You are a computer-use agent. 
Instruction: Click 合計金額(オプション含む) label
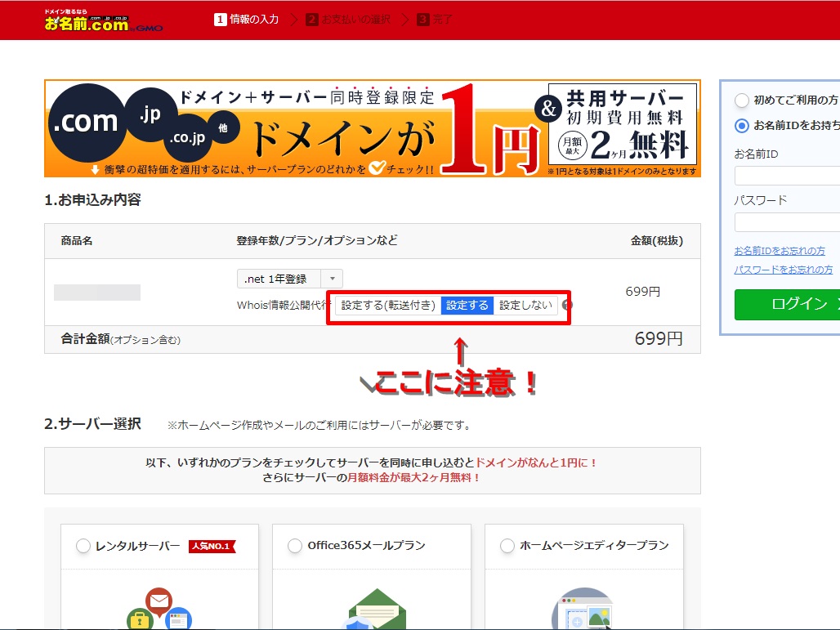click(x=121, y=339)
